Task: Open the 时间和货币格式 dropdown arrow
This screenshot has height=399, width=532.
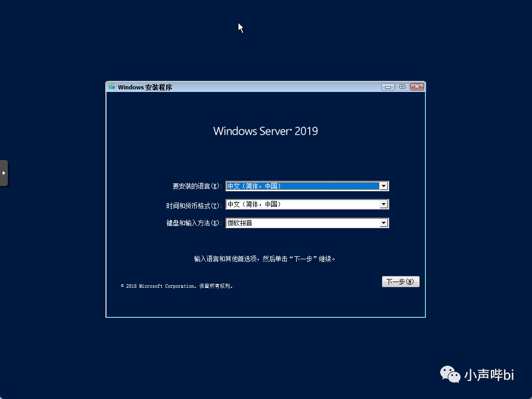Action: point(384,204)
